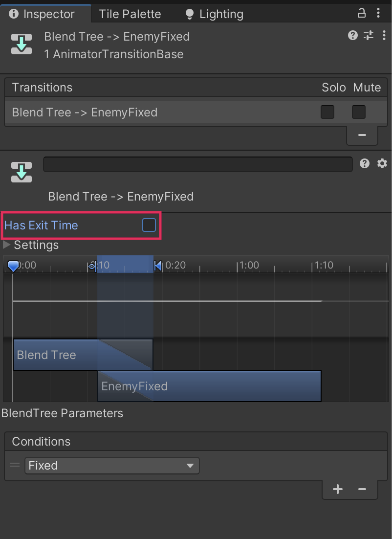Click the transition arrow icon in the header

click(22, 44)
